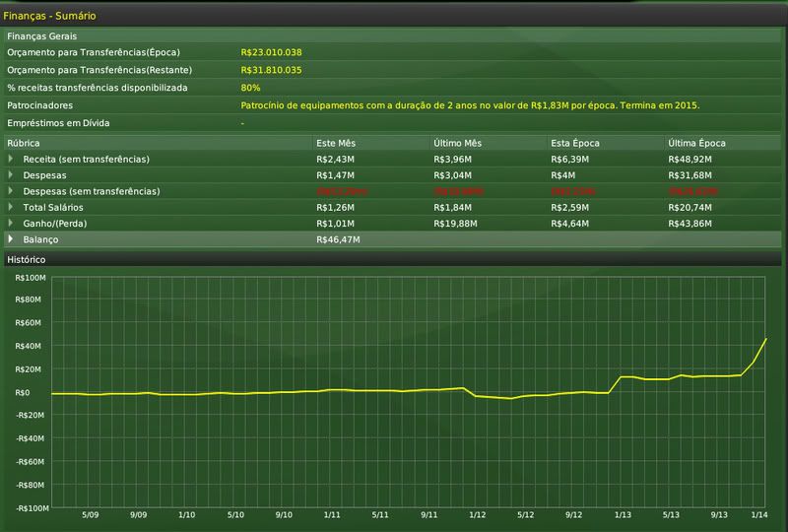788x532 pixels.
Task: Sort by the Este Mês column header
Action: tap(336, 143)
